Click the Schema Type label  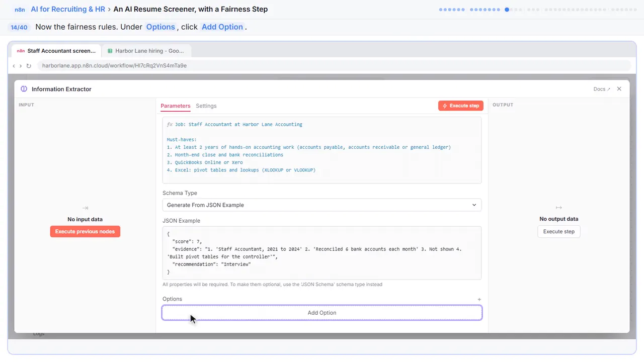pyautogui.click(x=180, y=193)
